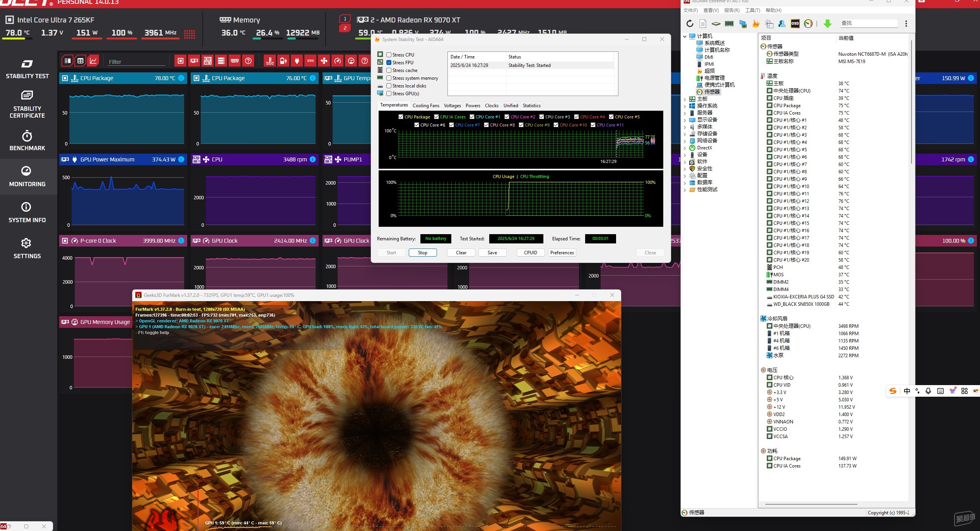Expand the 网络设备 tree node in AIDA64
Screen dimensions: 980x531
(685, 141)
